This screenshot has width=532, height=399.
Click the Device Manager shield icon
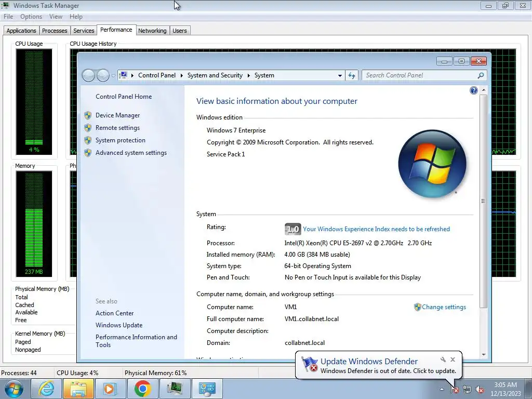tap(88, 115)
